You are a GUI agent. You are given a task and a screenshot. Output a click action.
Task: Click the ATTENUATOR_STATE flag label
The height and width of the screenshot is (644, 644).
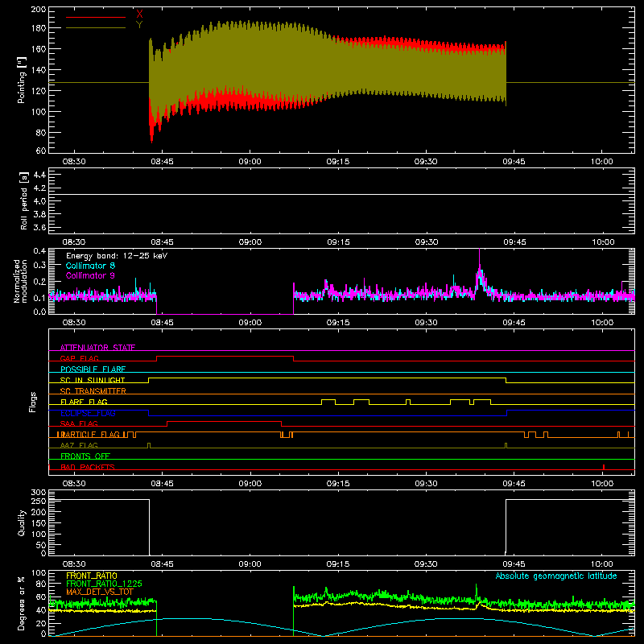click(x=97, y=348)
